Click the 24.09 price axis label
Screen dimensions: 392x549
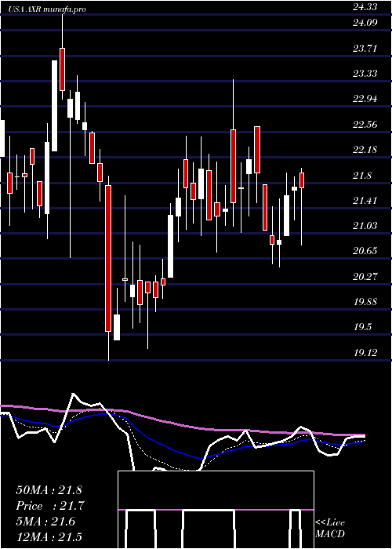pos(366,23)
